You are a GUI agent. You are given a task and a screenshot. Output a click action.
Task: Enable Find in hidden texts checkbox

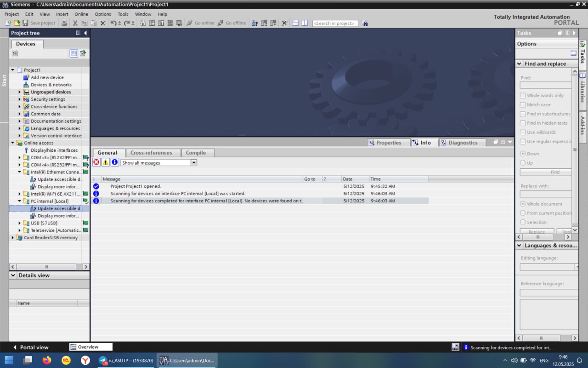523,123
